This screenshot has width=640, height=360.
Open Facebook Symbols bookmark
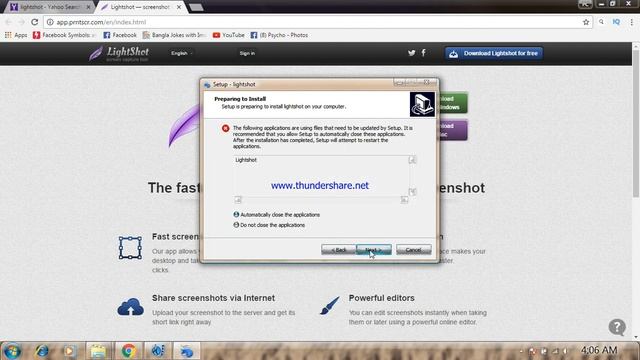point(64,35)
